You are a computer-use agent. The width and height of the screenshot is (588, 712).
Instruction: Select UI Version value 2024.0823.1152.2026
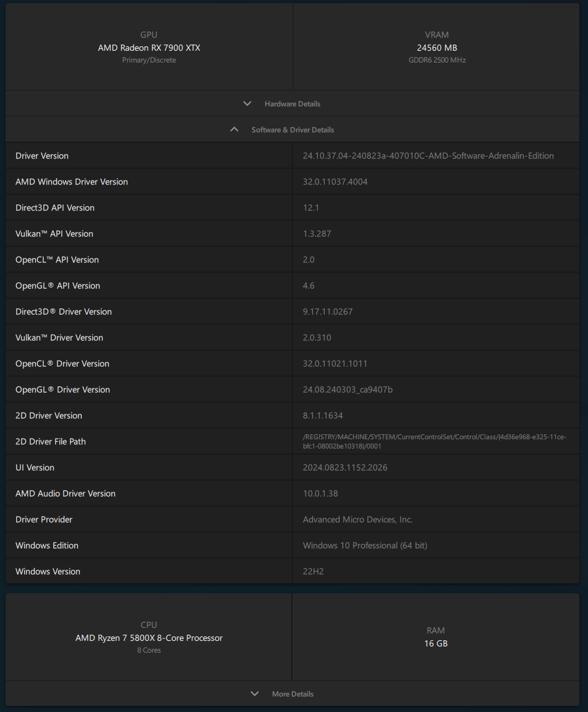coord(345,467)
